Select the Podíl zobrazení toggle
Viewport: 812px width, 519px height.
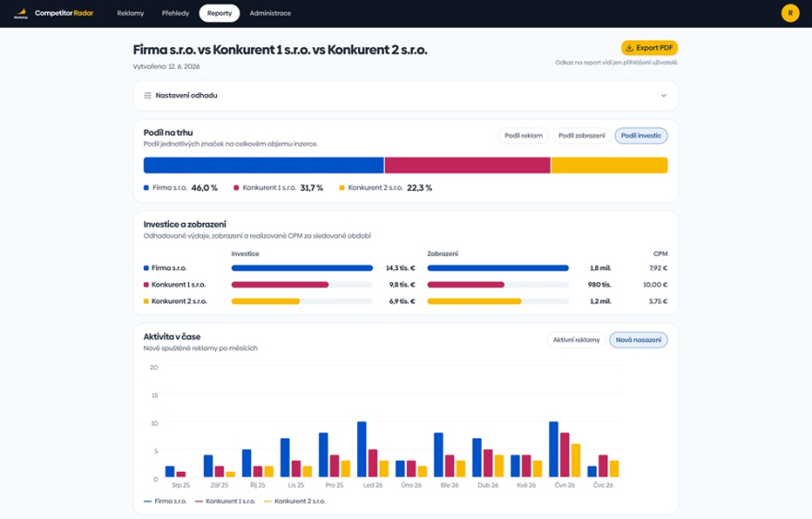click(581, 136)
